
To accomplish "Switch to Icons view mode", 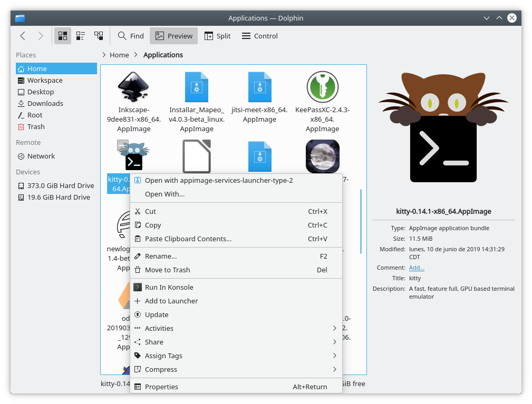I will click(x=63, y=36).
